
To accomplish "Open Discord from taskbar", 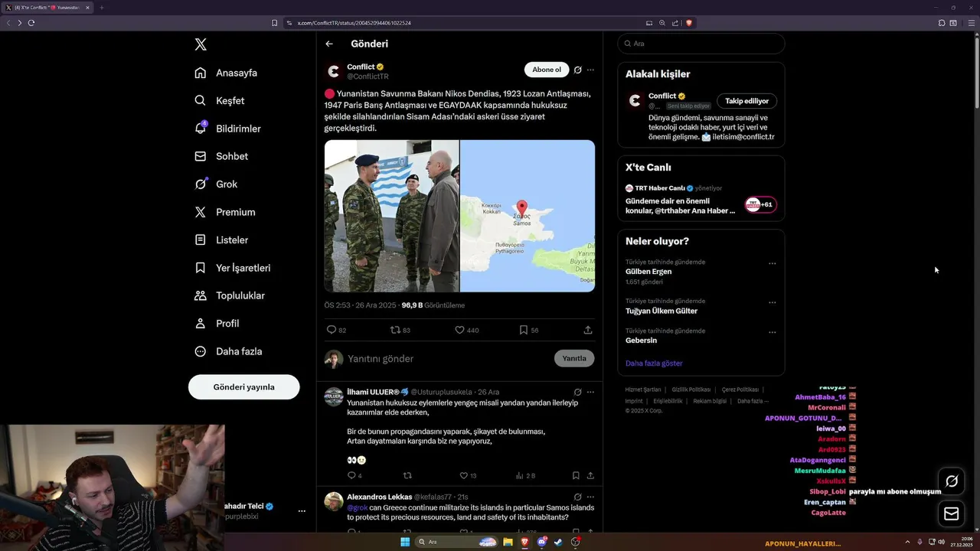I will (542, 542).
